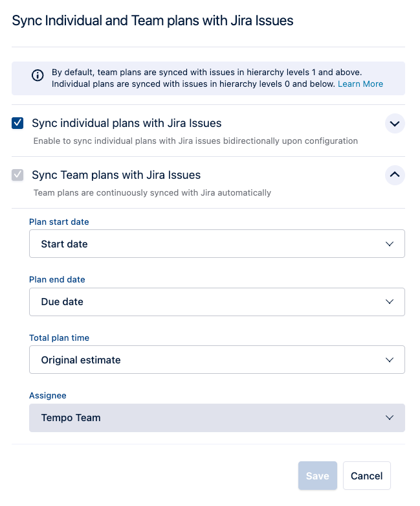The image size is (420, 506).
Task: Click the 'Sync individual plans with Jira Issues' label
Action: (x=126, y=123)
